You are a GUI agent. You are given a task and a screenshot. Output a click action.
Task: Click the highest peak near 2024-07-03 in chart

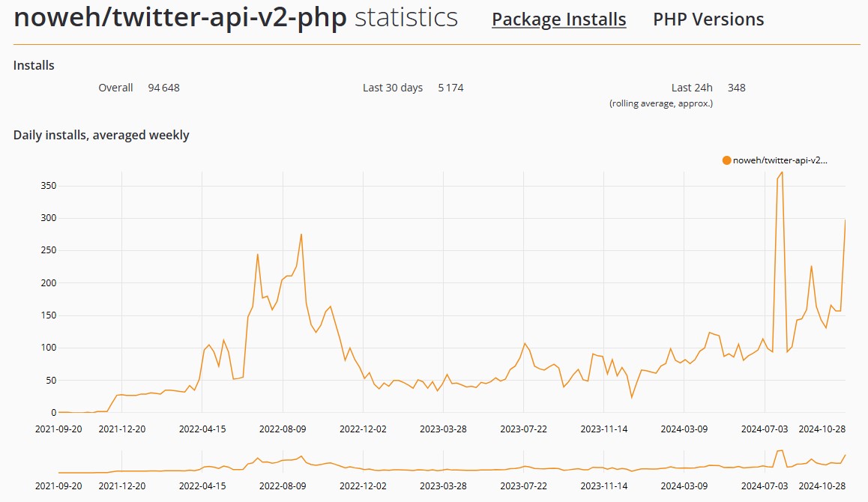782,172
